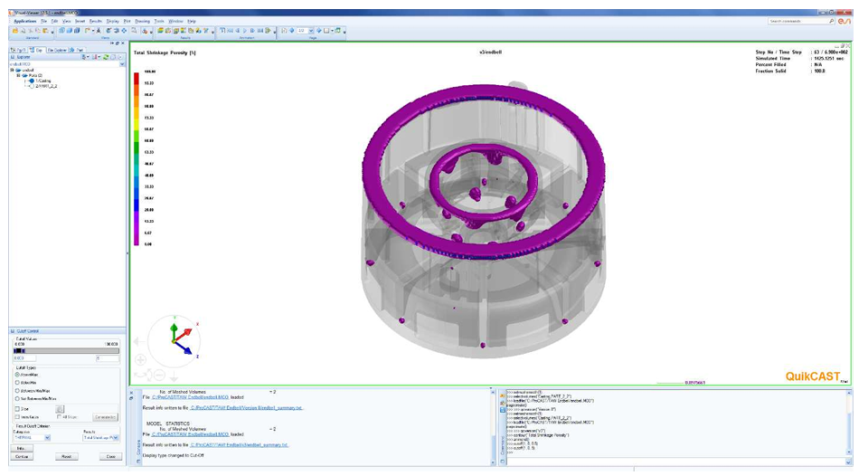Tick the All Slices checkbox
Viewport: 868px width, 476px height.
60,416
